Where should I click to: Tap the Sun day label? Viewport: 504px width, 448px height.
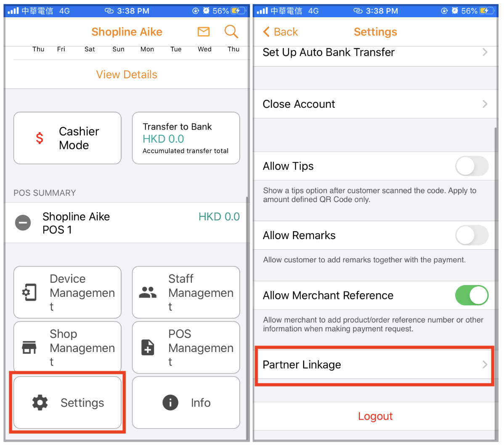118,49
